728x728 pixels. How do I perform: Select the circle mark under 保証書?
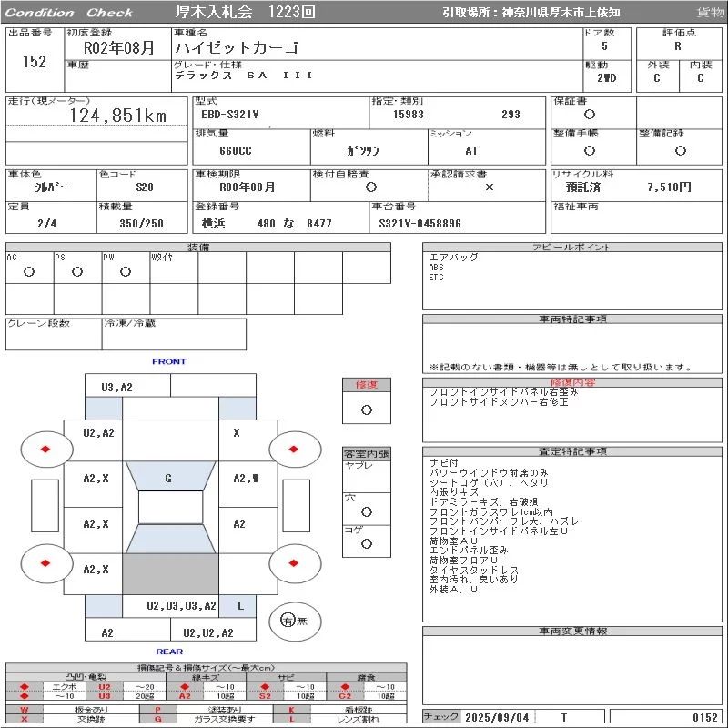(590, 115)
